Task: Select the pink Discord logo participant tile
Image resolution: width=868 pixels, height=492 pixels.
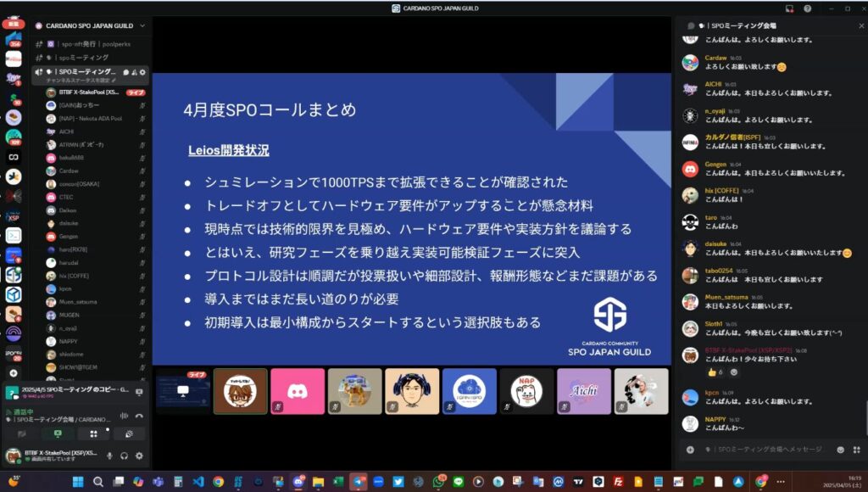Action: pos(298,392)
